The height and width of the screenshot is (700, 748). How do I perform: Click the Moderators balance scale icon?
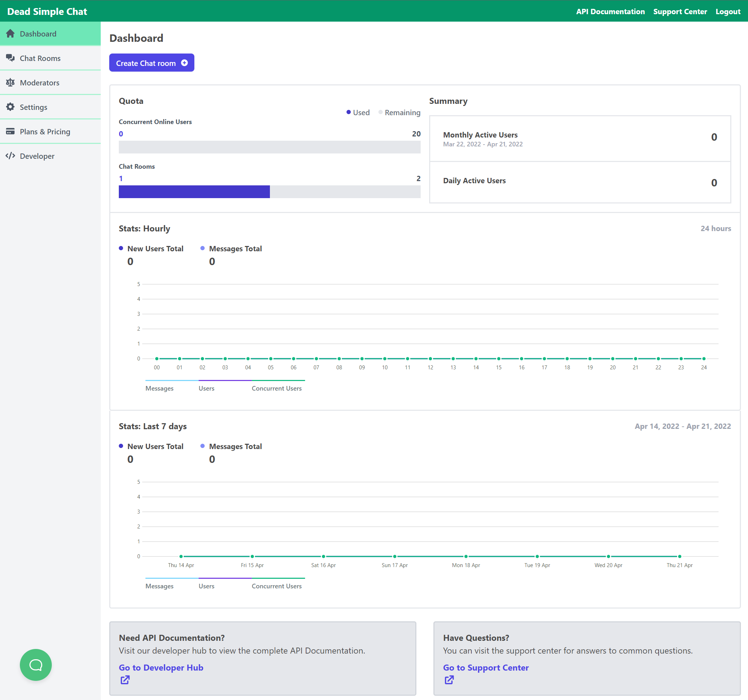(x=11, y=82)
